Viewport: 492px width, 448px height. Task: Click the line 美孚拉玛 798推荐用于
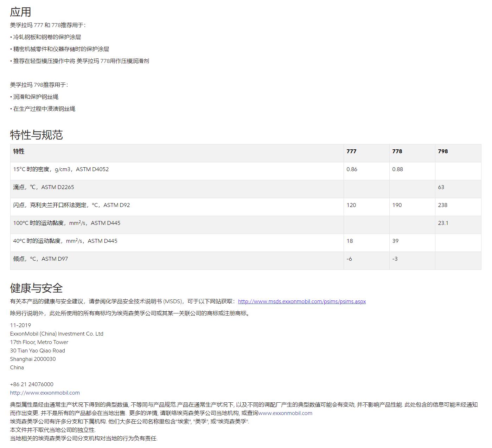pyautogui.click(x=39, y=85)
